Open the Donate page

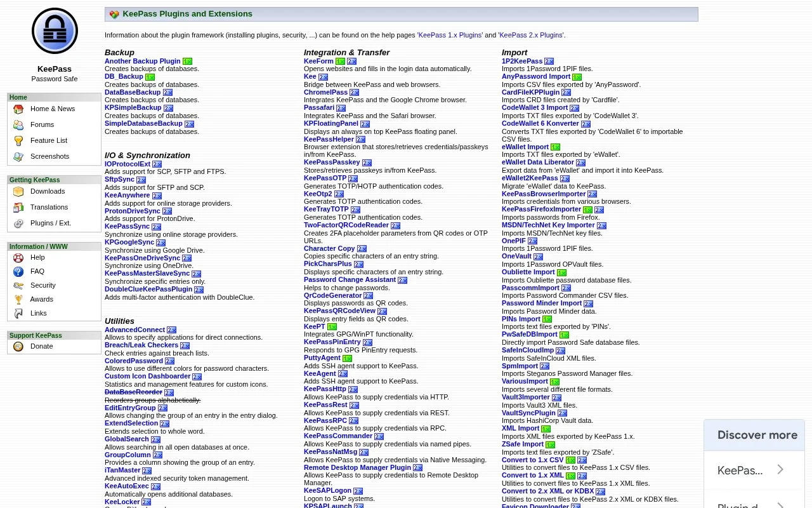(42, 346)
